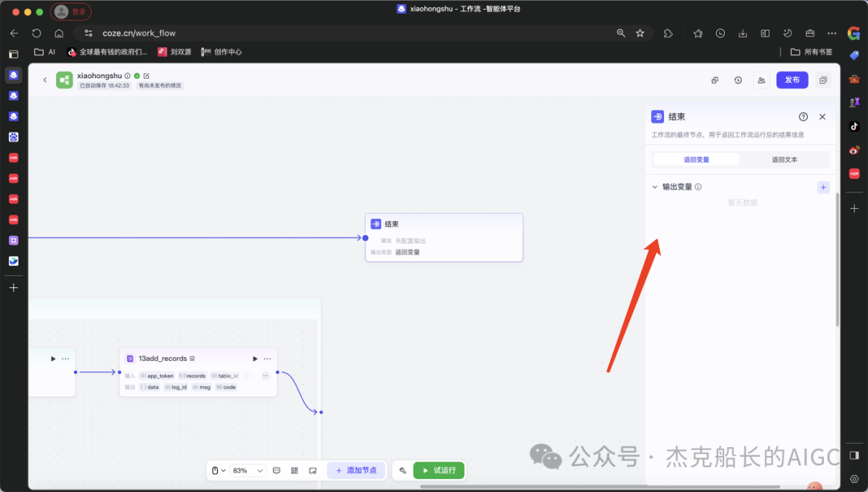Click the 有尚未发布的修改 status label
Viewport: 868px width, 492px height.
click(x=160, y=86)
